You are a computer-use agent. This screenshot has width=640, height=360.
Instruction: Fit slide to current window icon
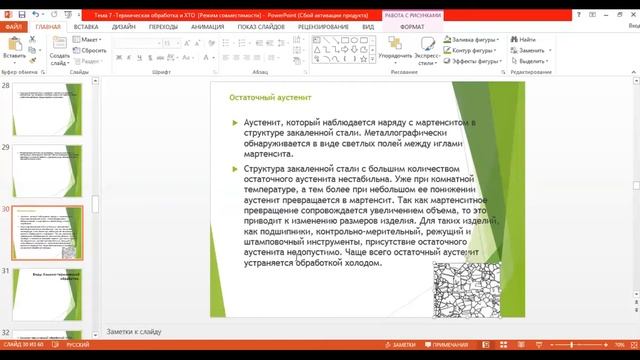(634, 345)
